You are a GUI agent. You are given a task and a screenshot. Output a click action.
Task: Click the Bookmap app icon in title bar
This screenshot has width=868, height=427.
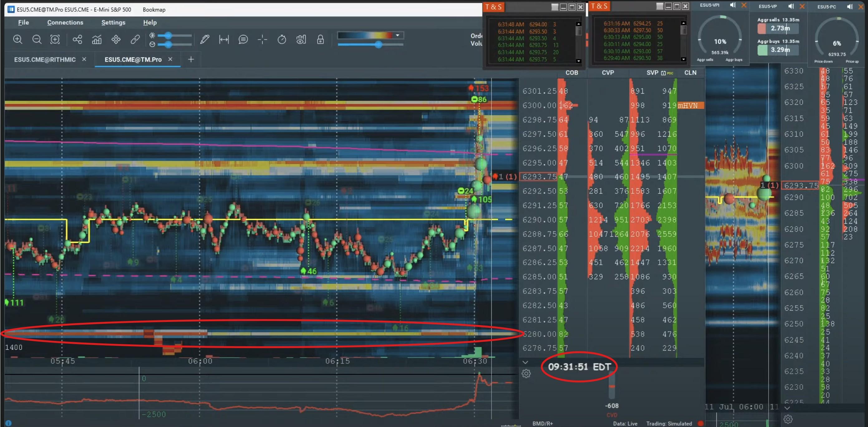(11, 9)
